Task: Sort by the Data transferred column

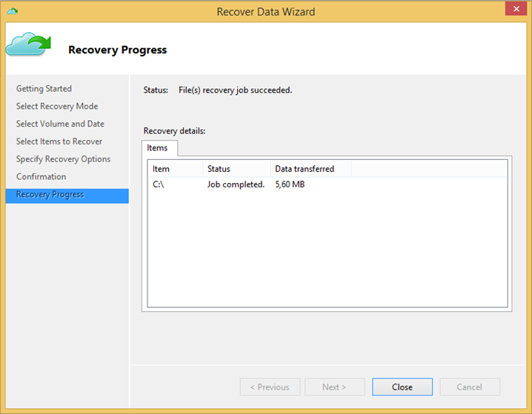Action: (x=310, y=169)
